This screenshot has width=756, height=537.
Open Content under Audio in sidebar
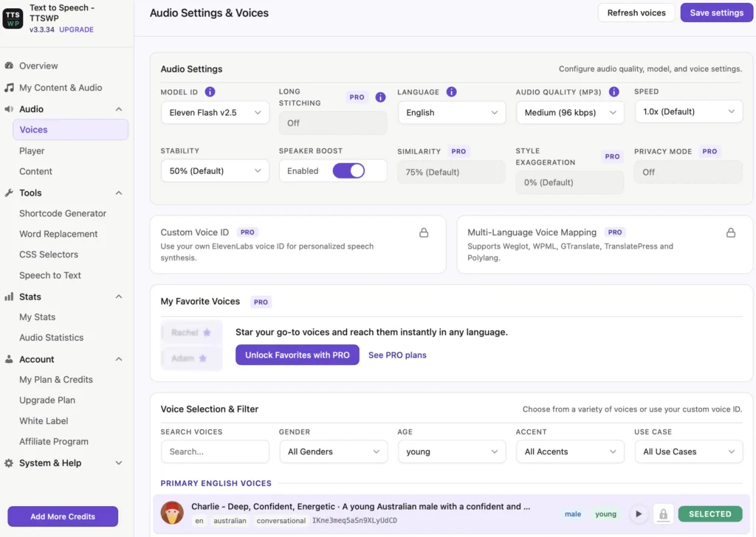coord(35,171)
